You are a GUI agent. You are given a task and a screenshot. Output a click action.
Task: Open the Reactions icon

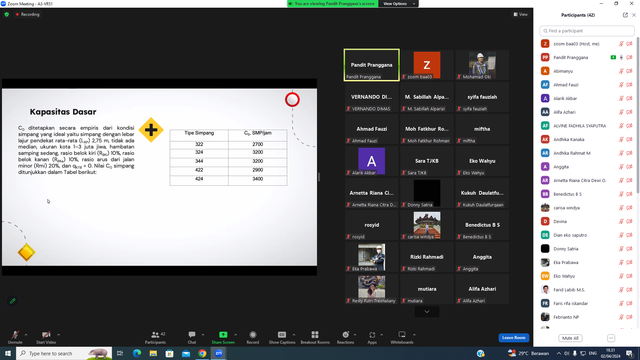345,335
